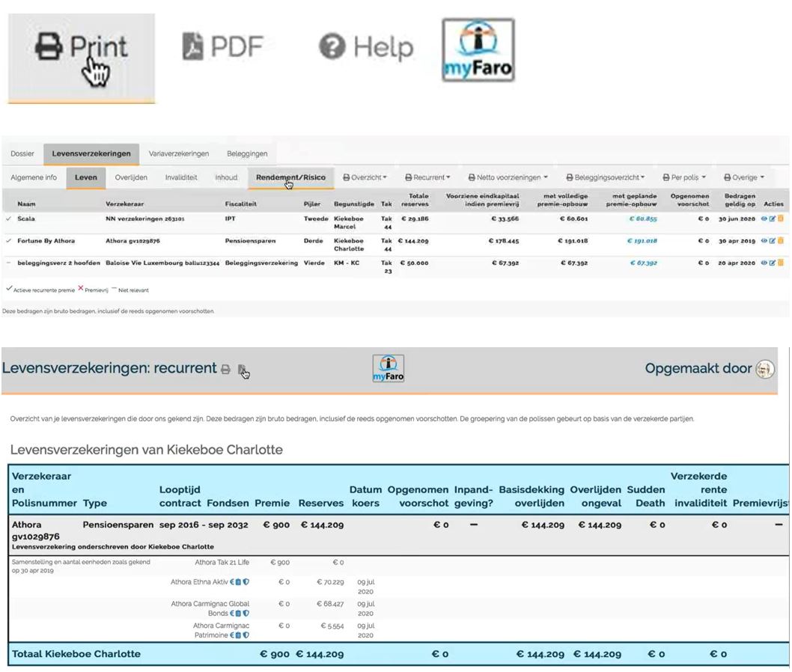This screenshot has height=672, width=792.
Task: Edit the Fortune By Athora policy
Action: coord(773,241)
